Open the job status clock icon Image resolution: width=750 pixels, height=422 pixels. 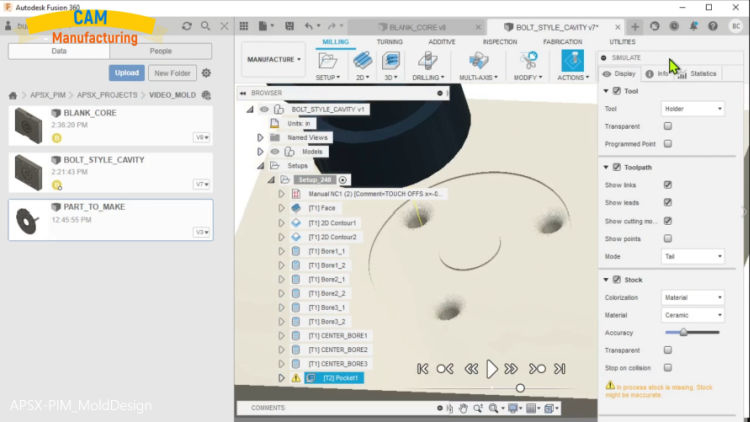[x=674, y=26]
